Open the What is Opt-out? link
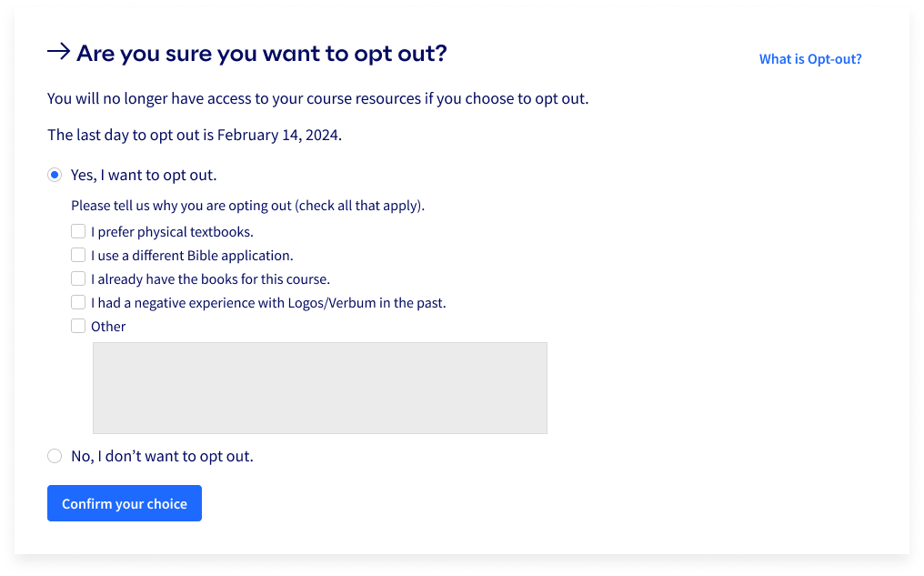 [x=810, y=59]
